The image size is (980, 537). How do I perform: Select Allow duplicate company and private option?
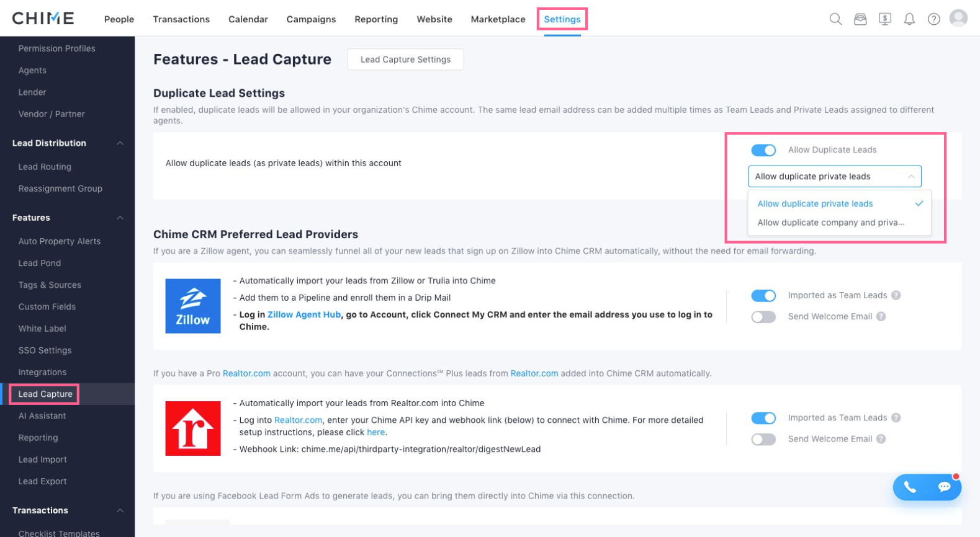point(840,223)
